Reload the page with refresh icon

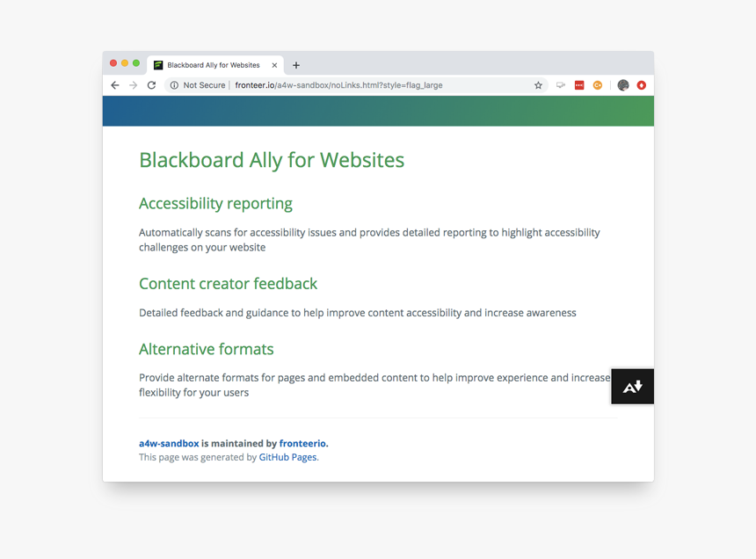click(x=151, y=85)
